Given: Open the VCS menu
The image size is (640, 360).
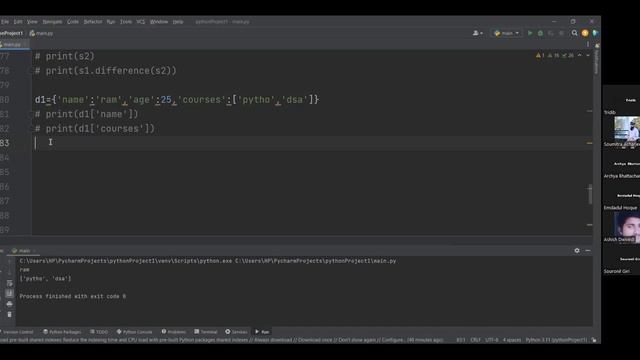Looking at the screenshot, I should coord(141,22).
